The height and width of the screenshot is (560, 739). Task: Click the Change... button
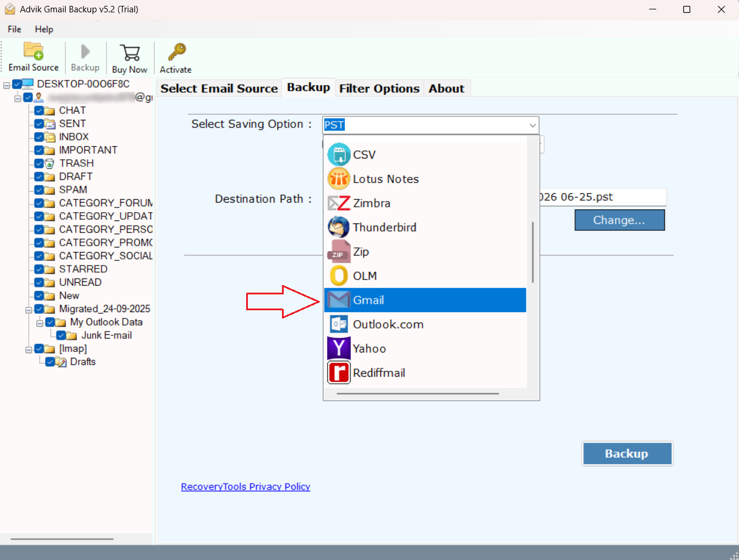pos(619,220)
